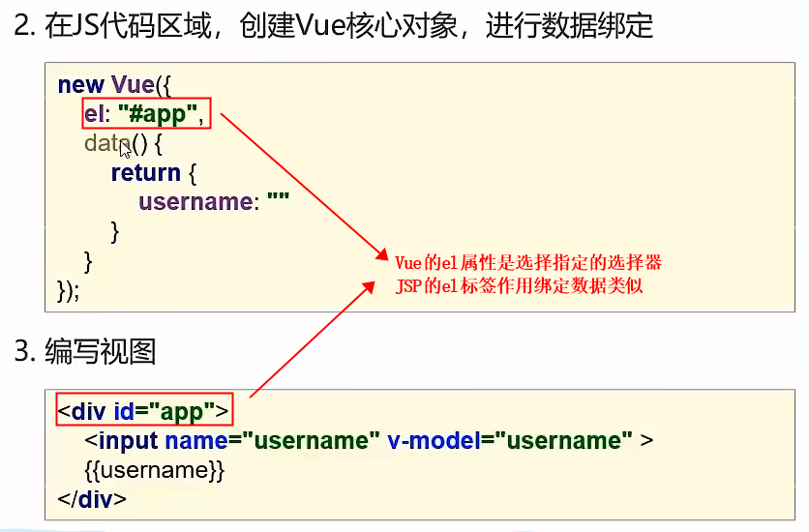Click the heading '3. 编写视图'
This screenshot has height=532, width=809.
85,351
